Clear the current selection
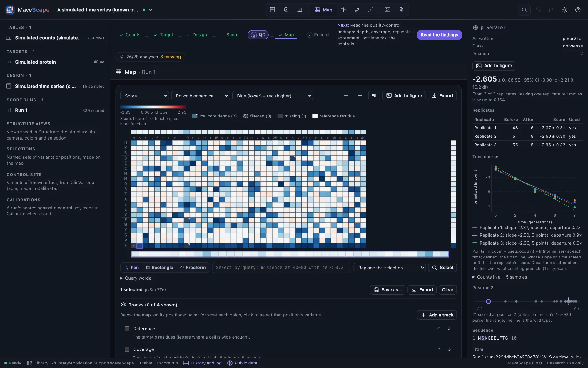This screenshot has width=588, height=368. pyautogui.click(x=447, y=290)
